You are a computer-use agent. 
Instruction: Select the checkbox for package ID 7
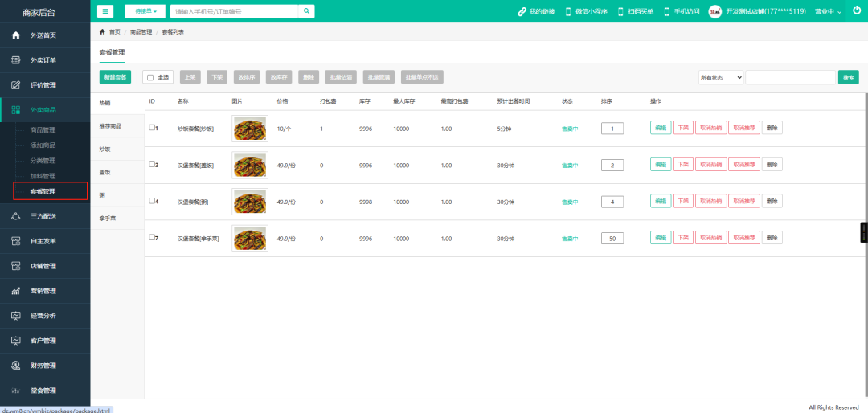point(152,237)
